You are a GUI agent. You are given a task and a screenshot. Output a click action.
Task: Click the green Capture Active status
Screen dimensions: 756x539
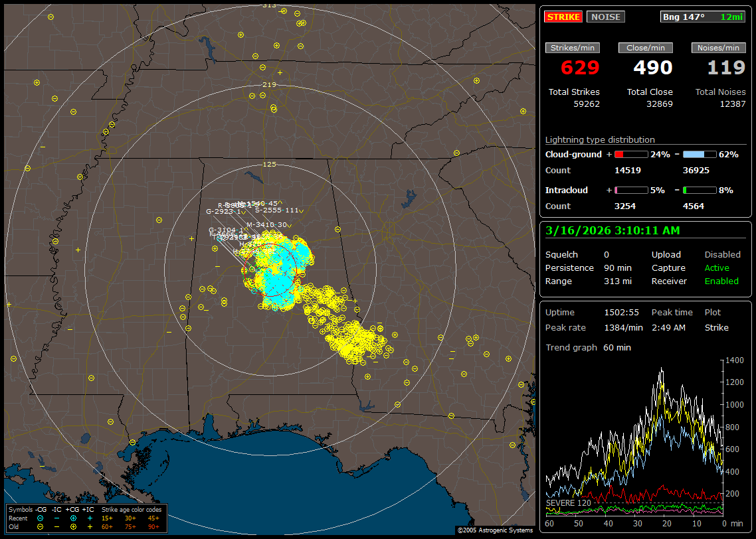[717, 268]
